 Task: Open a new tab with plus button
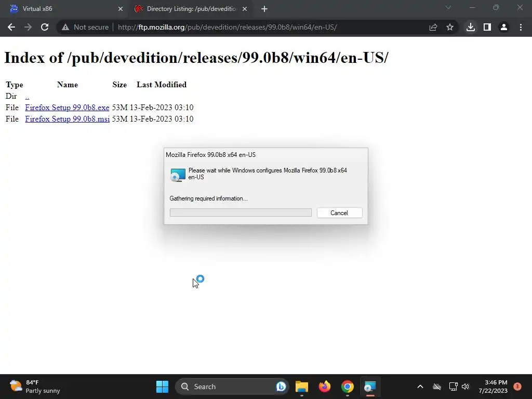click(x=264, y=9)
